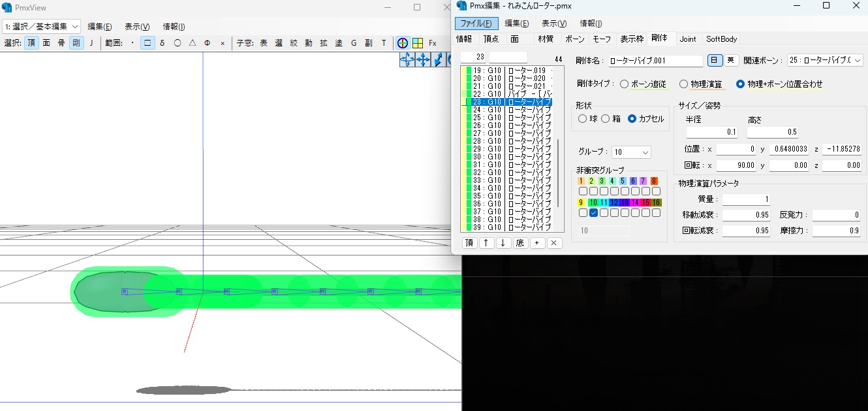The image size is (868, 411).
Task: Pick the triangle range selection shape
Action: click(192, 43)
